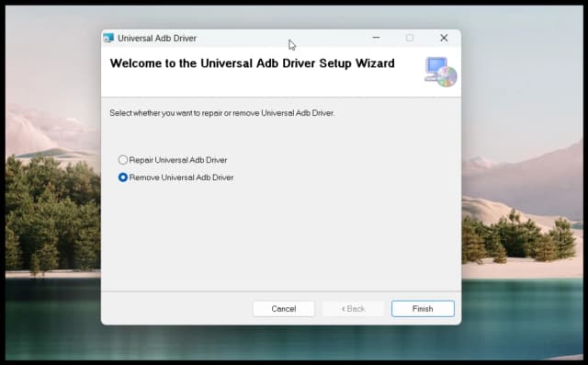Minimize the setup wizard window
588x365 pixels.
click(x=376, y=38)
